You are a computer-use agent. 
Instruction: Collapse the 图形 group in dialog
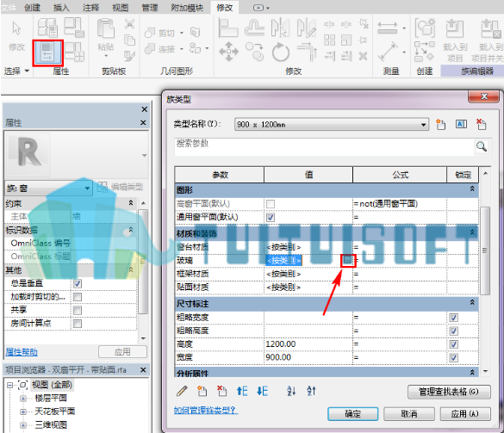pos(472,189)
